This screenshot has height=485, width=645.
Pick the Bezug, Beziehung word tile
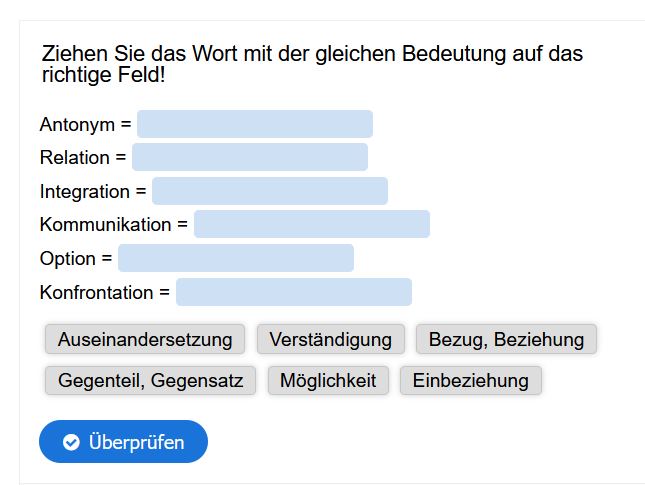pos(506,339)
